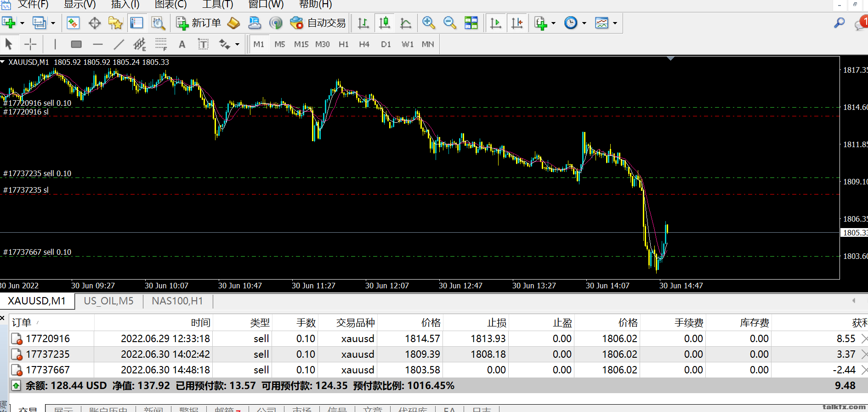868x412 pixels.
Task: Close order 17720916 with its X
Action: pos(864,339)
